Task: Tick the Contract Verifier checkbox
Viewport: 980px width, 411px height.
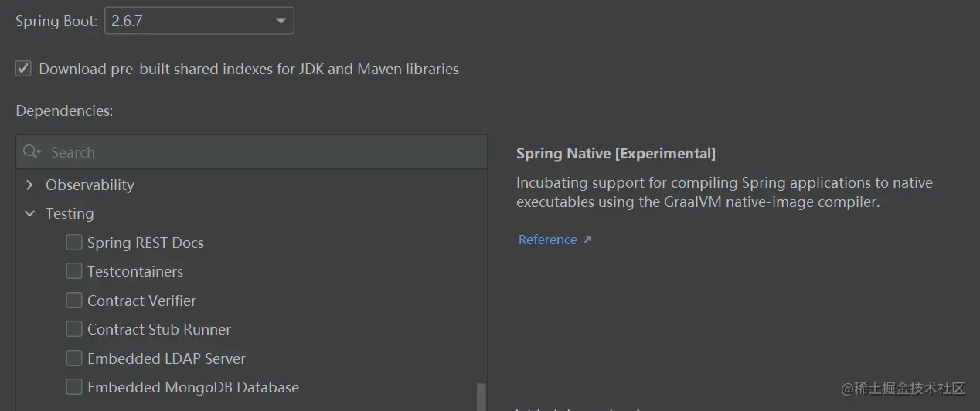Action: (74, 301)
